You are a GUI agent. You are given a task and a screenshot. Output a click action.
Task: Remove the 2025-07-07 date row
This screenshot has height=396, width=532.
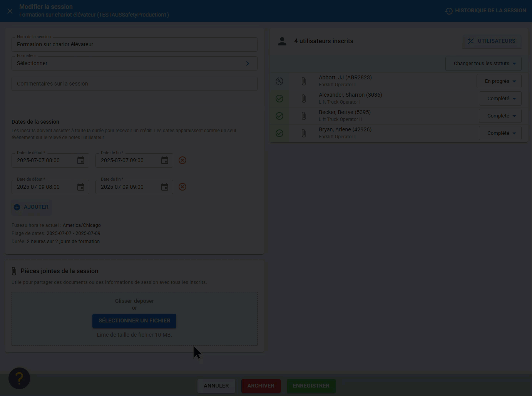coord(182,160)
